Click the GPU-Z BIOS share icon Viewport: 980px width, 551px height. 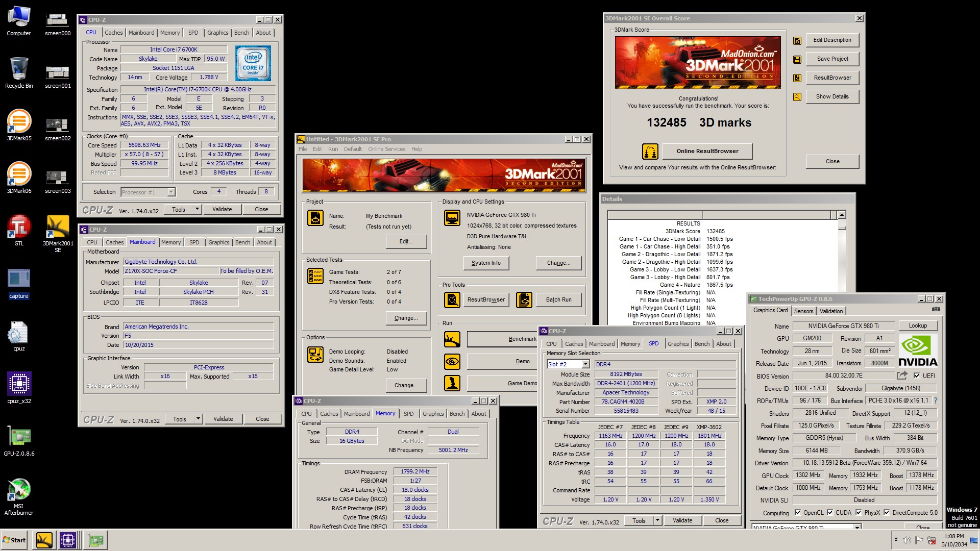tap(902, 375)
